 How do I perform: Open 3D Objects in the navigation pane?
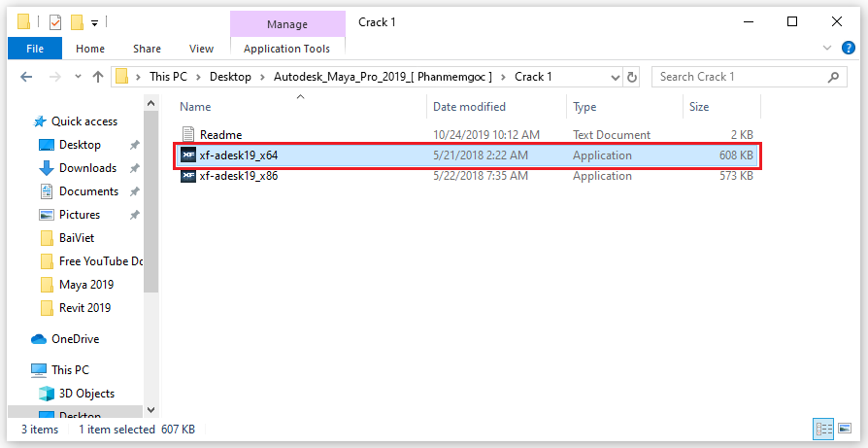pyautogui.click(x=87, y=394)
